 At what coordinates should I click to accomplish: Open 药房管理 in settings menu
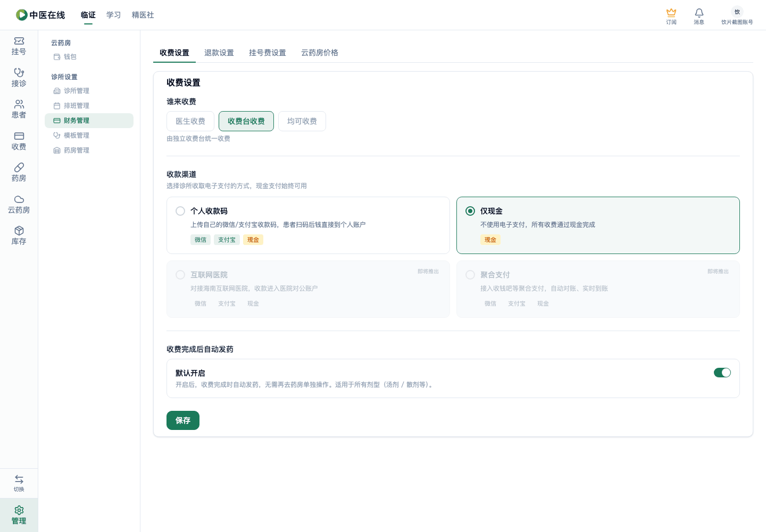[x=89, y=150]
